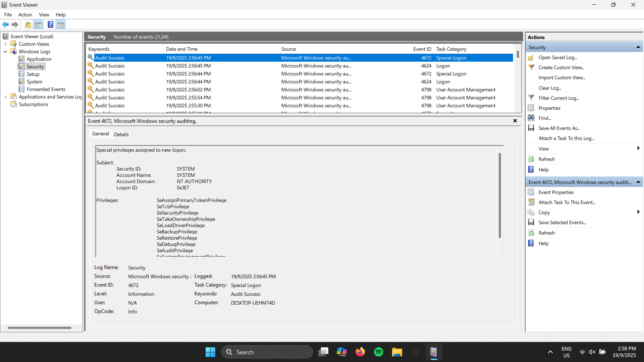The image size is (644, 362).
Task: Open a saved log via the folder icon
Action: (x=531, y=57)
